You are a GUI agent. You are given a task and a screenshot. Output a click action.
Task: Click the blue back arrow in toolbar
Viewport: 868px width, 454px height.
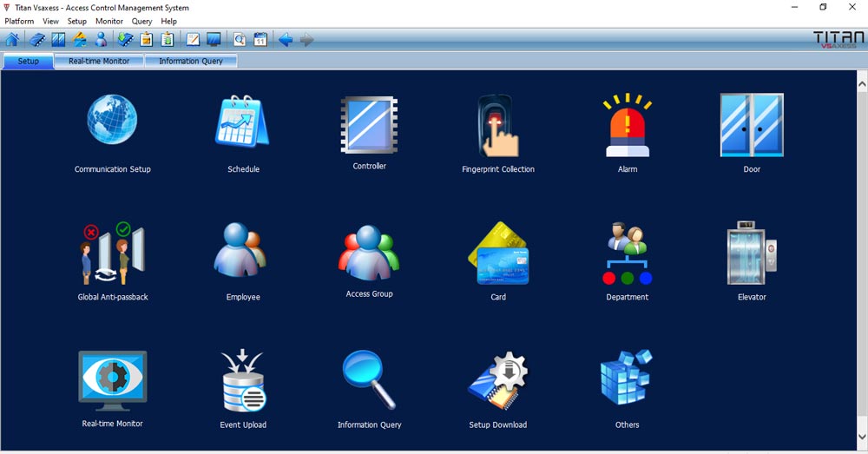coord(285,40)
